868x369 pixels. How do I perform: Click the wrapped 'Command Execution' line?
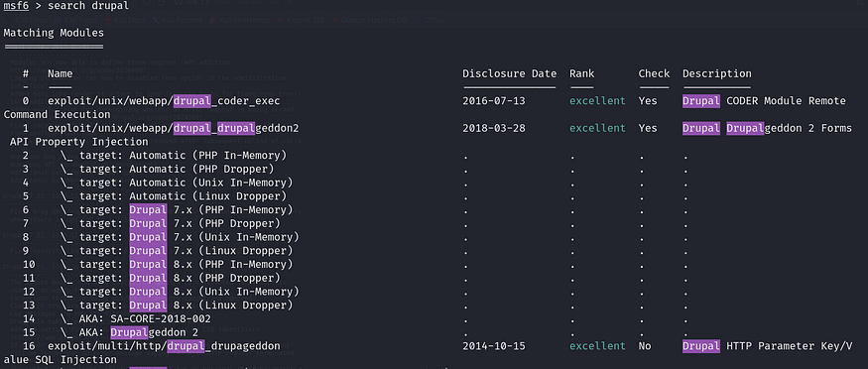pyautogui.click(x=57, y=114)
